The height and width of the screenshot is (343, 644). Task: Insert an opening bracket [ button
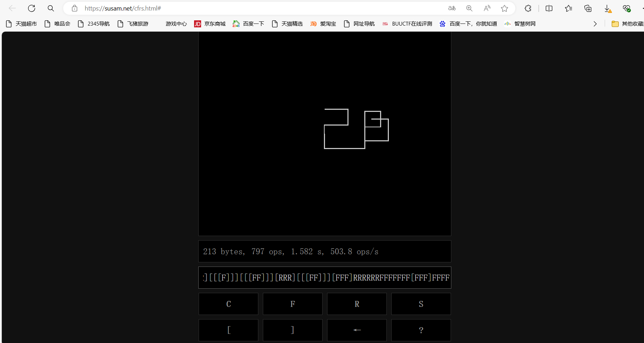click(x=228, y=330)
